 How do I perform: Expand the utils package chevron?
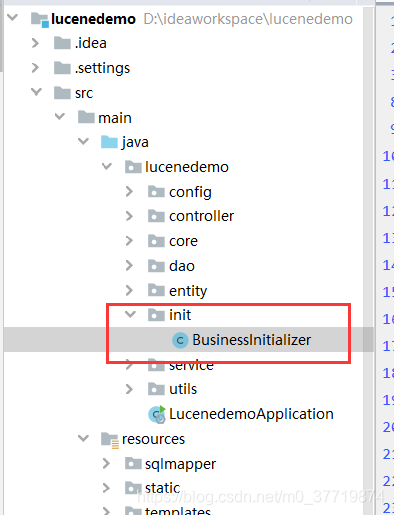pos(129,389)
